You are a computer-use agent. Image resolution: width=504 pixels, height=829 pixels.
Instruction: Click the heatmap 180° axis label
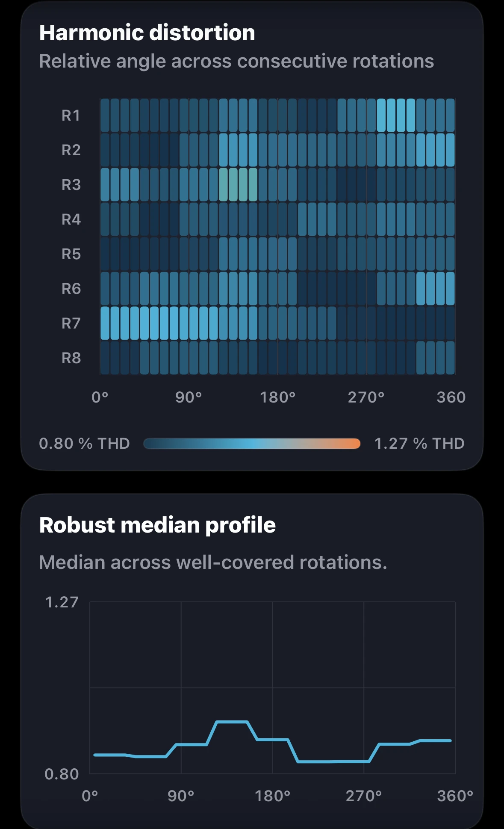click(278, 397)
